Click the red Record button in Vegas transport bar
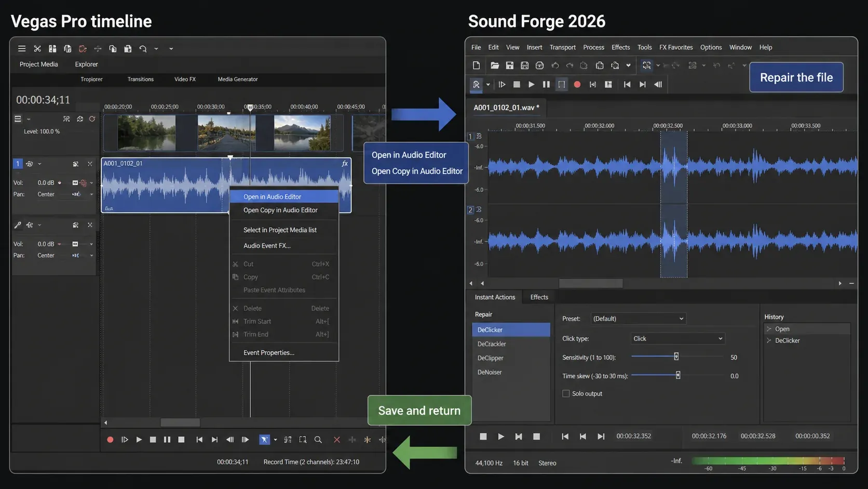 pos(110,440)
